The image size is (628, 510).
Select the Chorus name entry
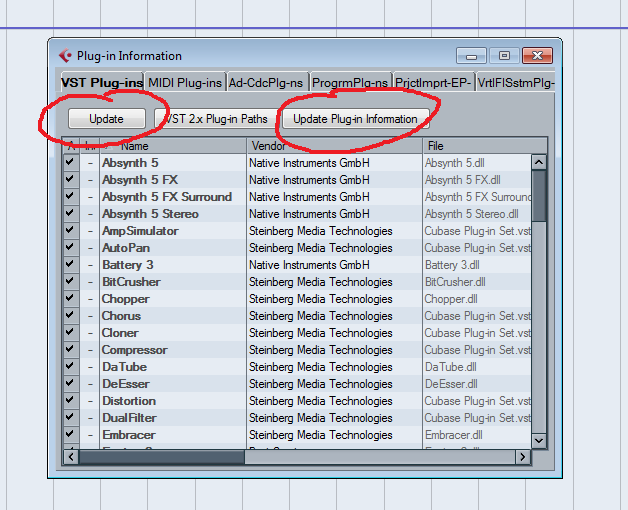coord(121,316)
